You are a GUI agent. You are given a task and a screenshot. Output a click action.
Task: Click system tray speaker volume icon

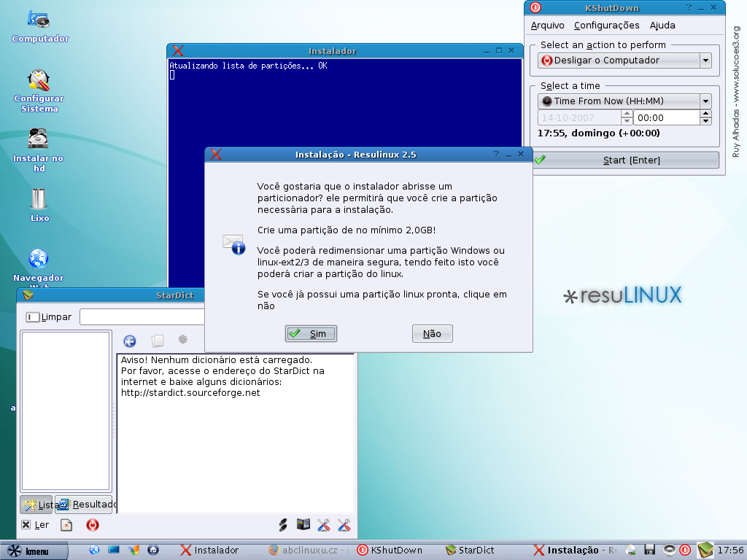point(670,550)
